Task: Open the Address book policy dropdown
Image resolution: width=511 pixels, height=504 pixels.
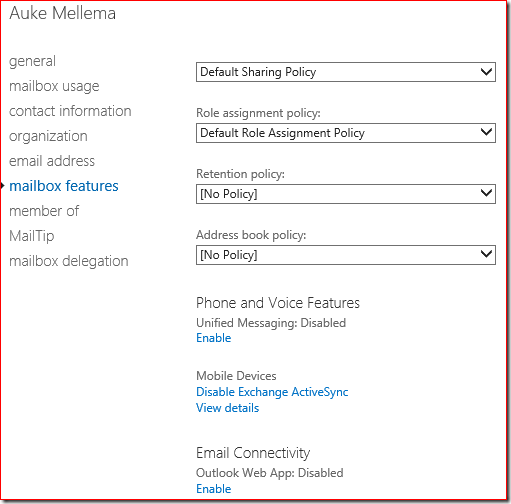Action: click(x=346, y=255)
